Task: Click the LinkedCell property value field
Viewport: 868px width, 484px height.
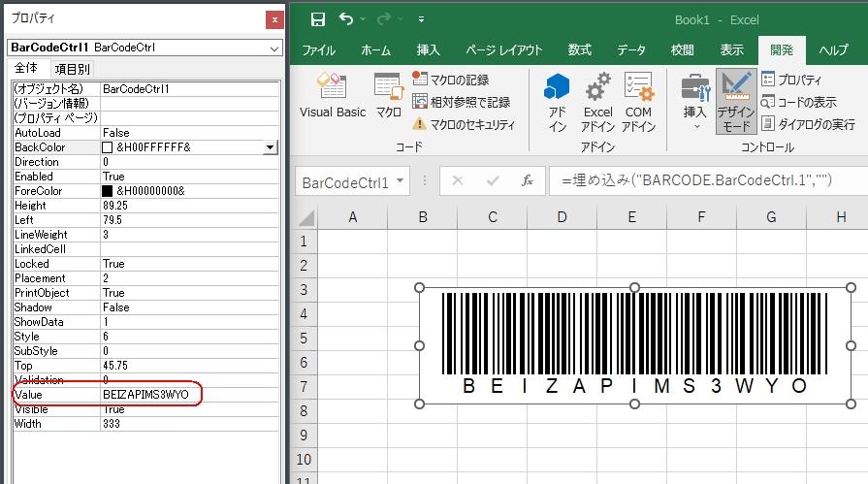Action: [189, 249]
